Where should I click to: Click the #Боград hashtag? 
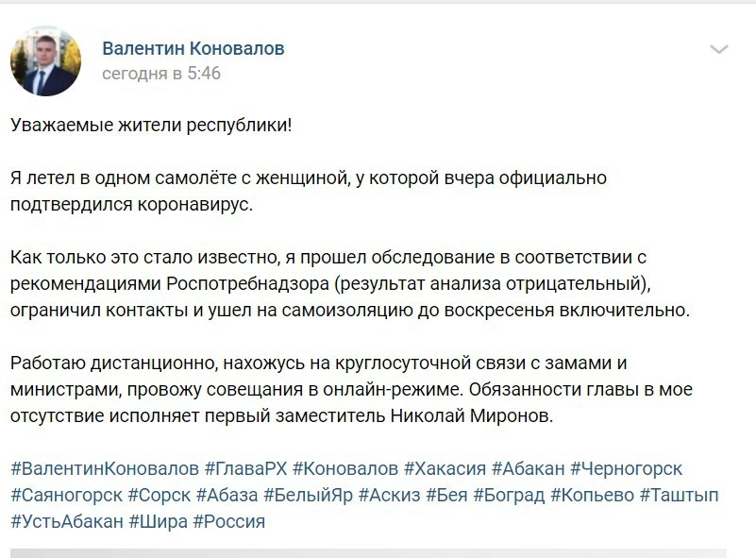pos(508,495)
